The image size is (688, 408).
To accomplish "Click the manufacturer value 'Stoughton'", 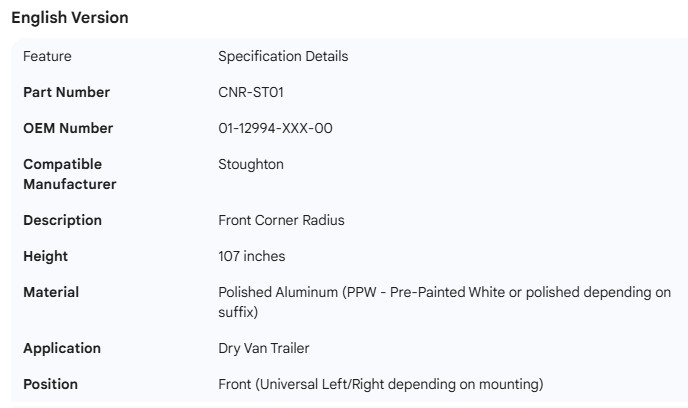I will [251, 164].
